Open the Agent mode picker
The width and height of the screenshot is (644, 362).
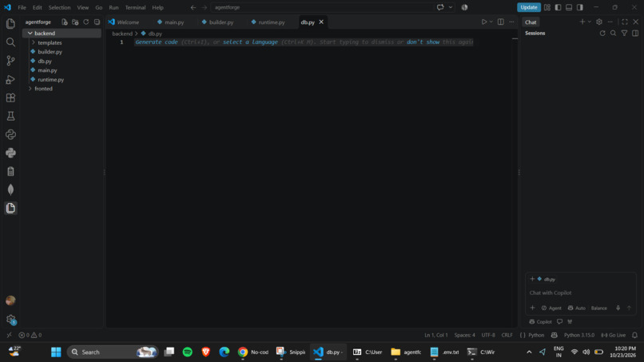point(551,308)
